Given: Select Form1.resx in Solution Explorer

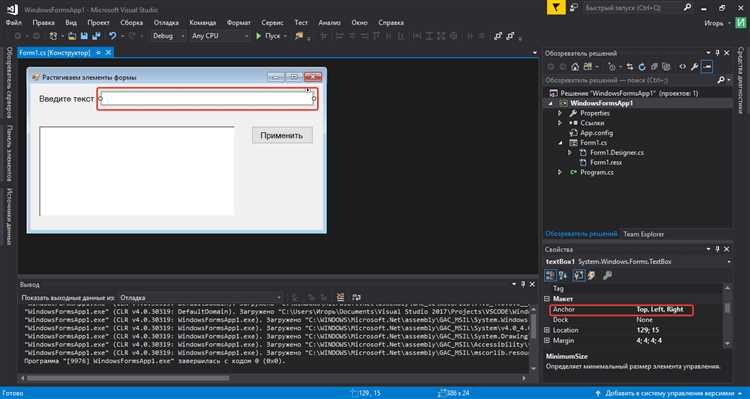Looking at the screenshot, I should pos(606,162).
